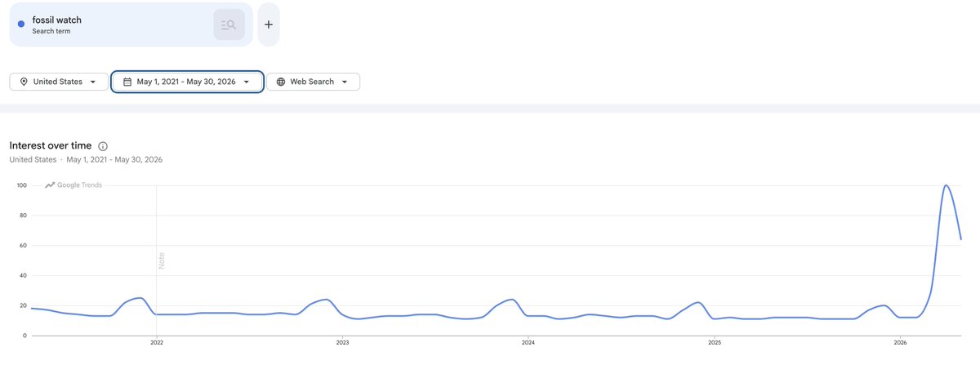Click the info icon next to Interest over time

tap(103, 145)
